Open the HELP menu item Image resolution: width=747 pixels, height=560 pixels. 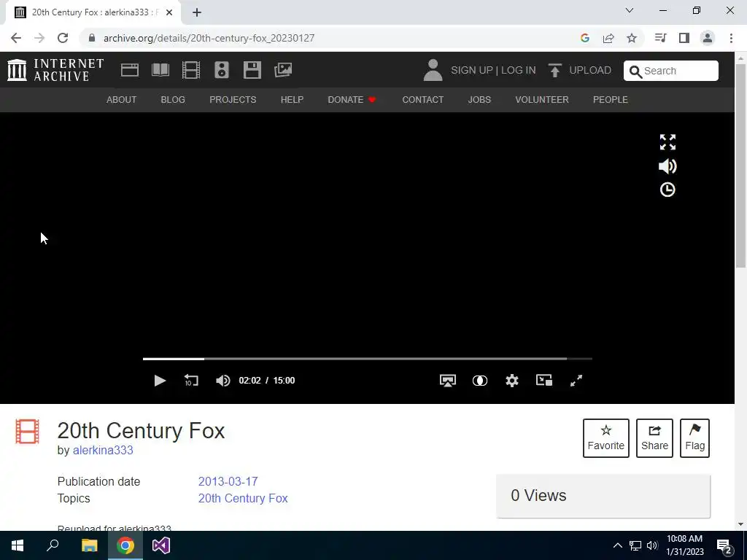pyautogui.click(x=292, y=99)
